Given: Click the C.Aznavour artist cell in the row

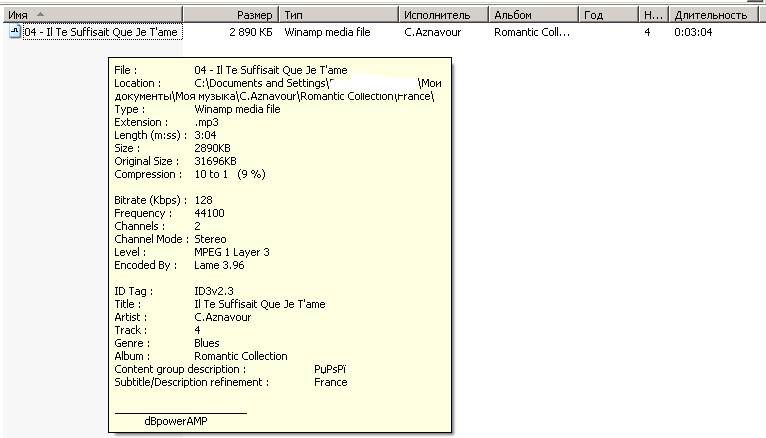Looking at the screenshot, I should click(432, 32).
